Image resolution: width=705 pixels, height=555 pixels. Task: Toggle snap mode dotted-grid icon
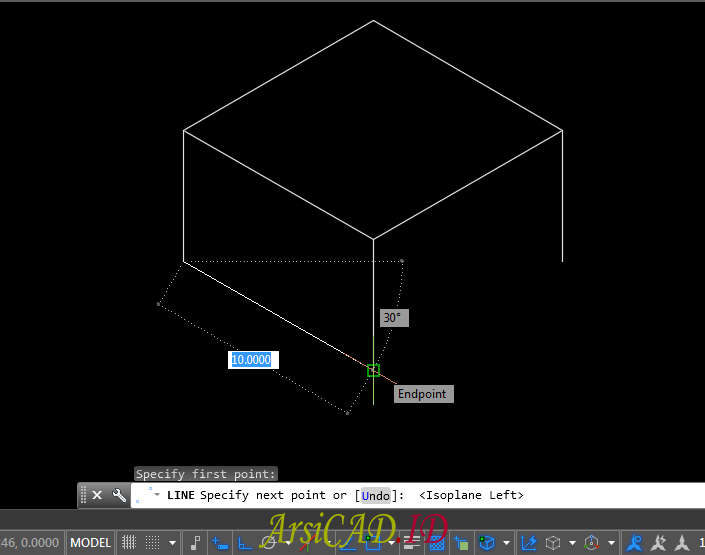(152, 542)
